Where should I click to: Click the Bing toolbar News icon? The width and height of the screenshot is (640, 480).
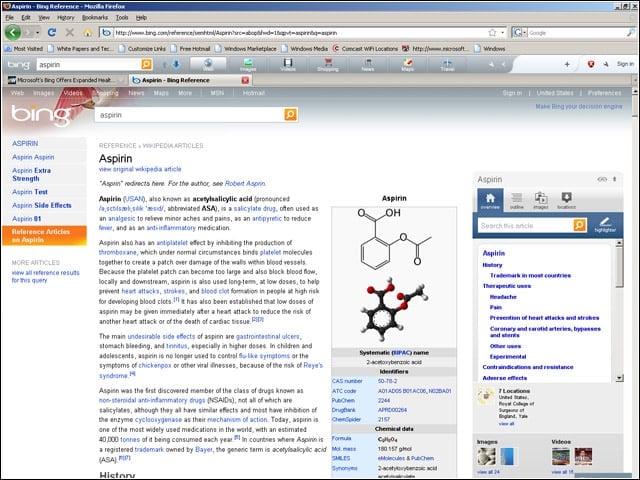pos(368,64)
